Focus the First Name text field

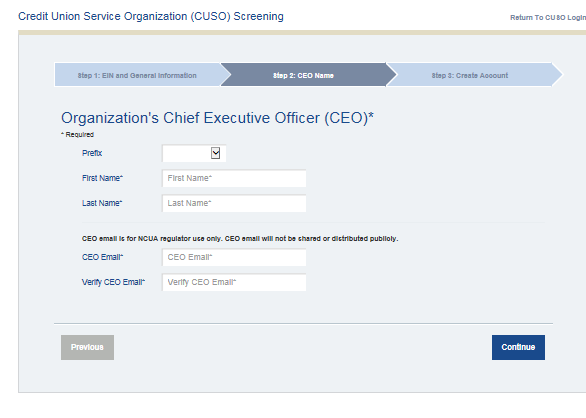tap(234, 178)
